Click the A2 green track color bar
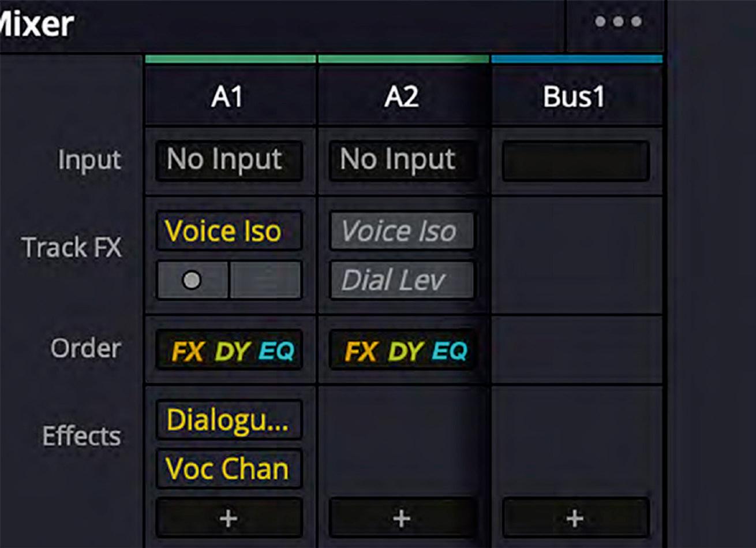The height and width of the screenshot is (548, 756). 403,59
